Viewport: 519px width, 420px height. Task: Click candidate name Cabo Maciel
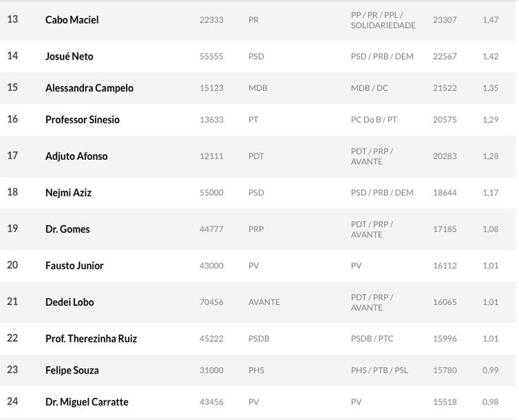tap(72, 20)
